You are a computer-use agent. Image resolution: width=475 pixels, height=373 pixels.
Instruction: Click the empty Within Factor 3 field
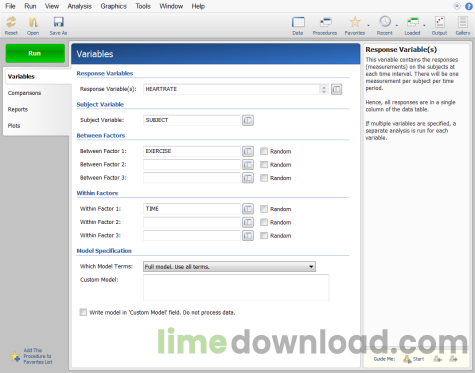point(192,236)
